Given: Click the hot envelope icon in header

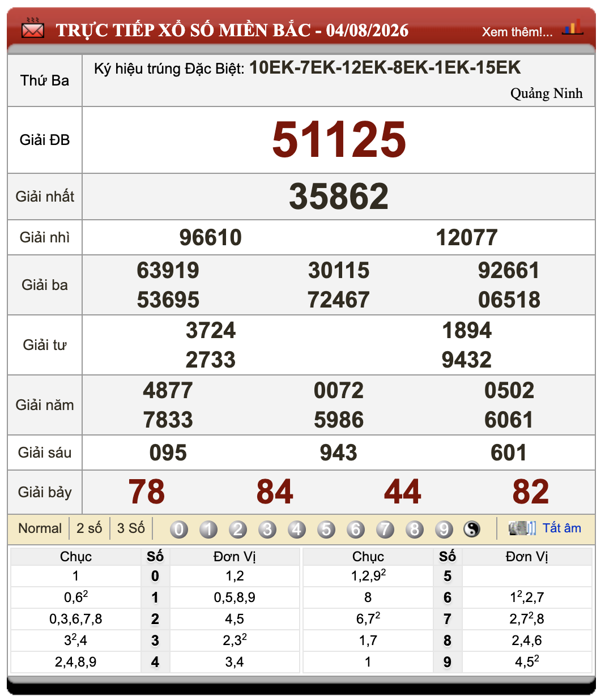Looking at the screenshot, I should tap(32, 28).
